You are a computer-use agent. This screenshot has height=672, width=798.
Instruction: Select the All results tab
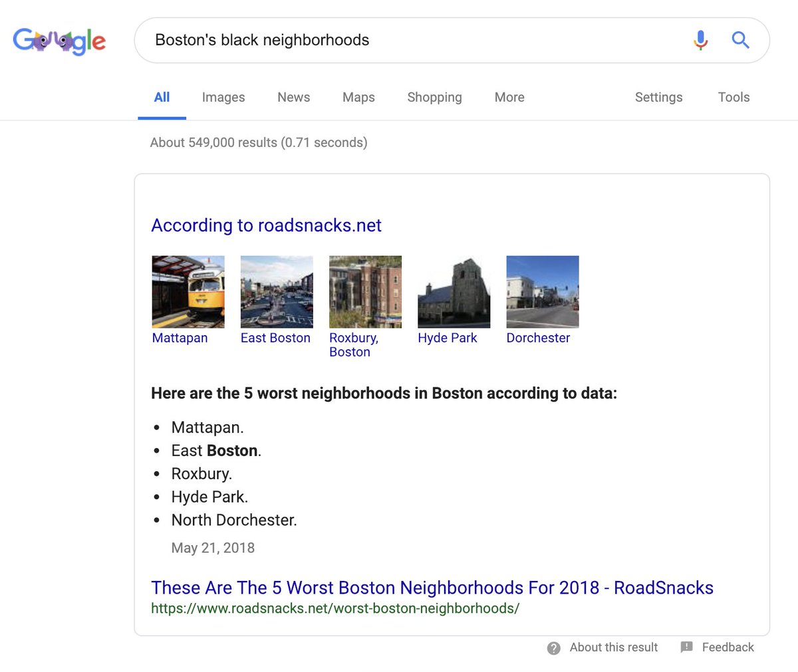point(162,98)
